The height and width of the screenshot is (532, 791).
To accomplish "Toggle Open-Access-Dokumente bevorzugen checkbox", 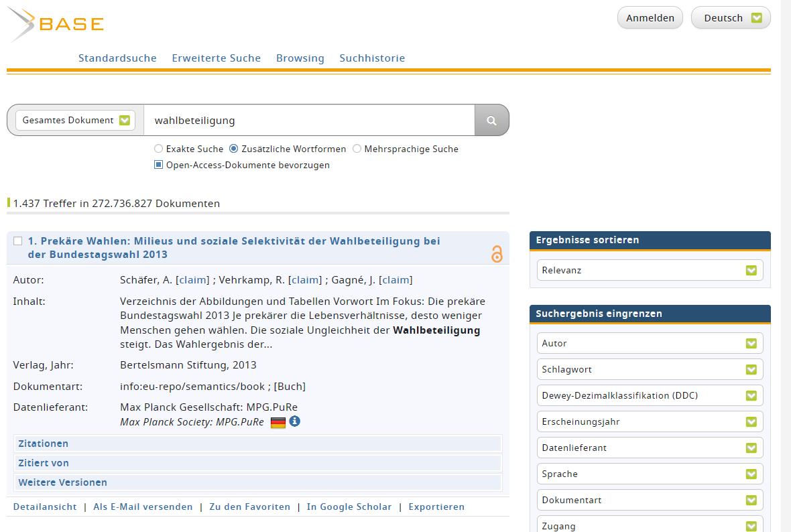I will (x=158, y=164).
